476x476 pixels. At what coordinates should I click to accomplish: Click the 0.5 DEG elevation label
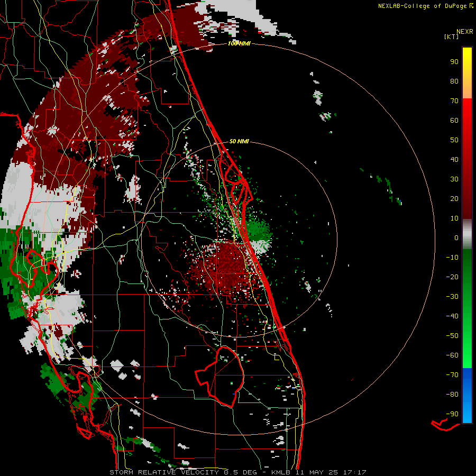240,472
